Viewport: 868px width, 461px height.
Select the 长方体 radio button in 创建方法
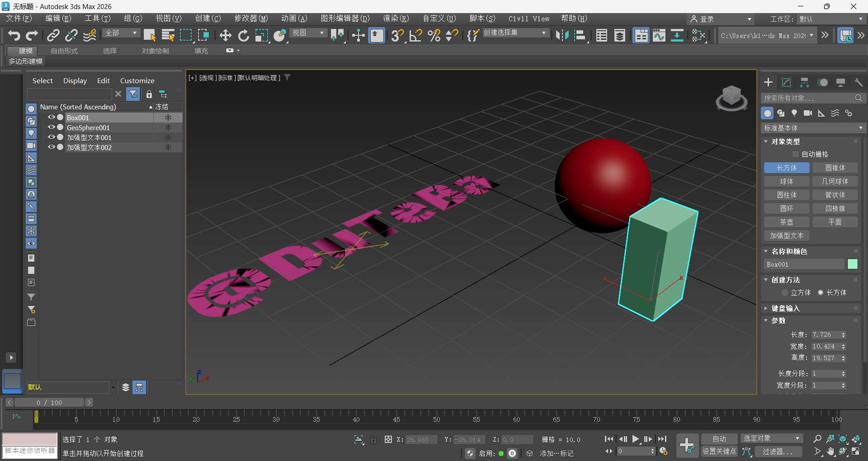(821, 293)
